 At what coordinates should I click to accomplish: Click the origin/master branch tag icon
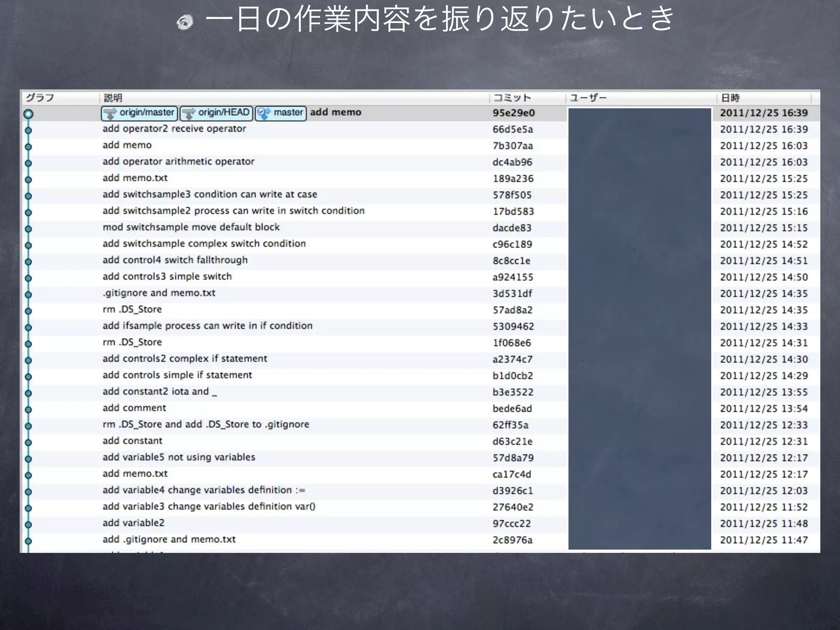point(110,114)
